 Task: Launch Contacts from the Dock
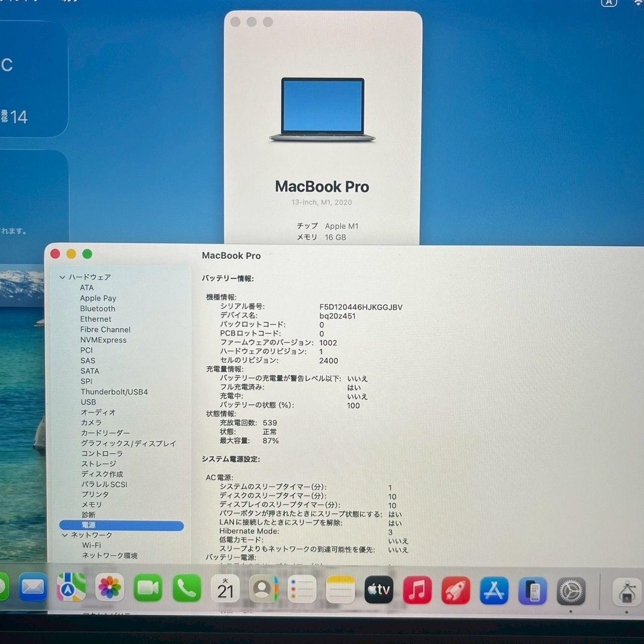coord(263,589)
